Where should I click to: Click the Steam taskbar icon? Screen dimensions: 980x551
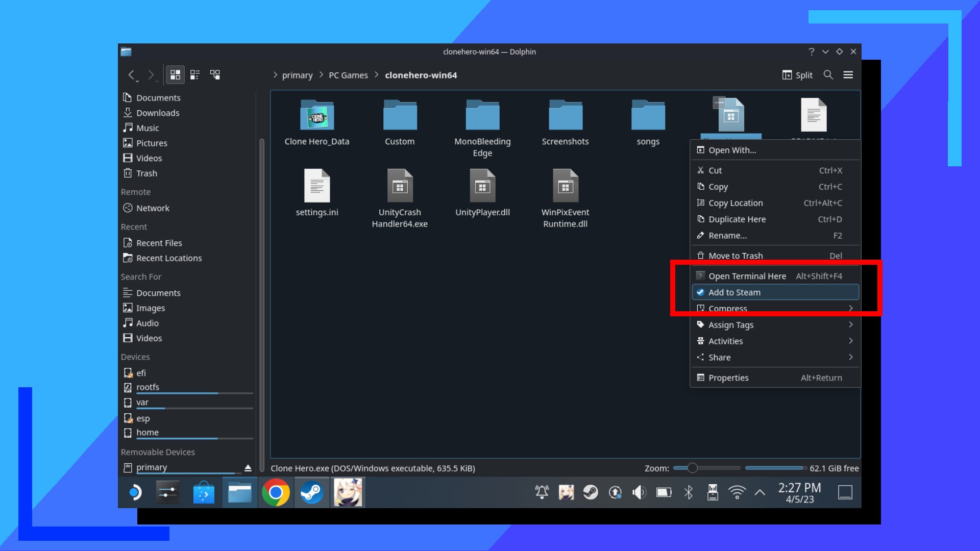pyautogui.click(x=311, y=492)
